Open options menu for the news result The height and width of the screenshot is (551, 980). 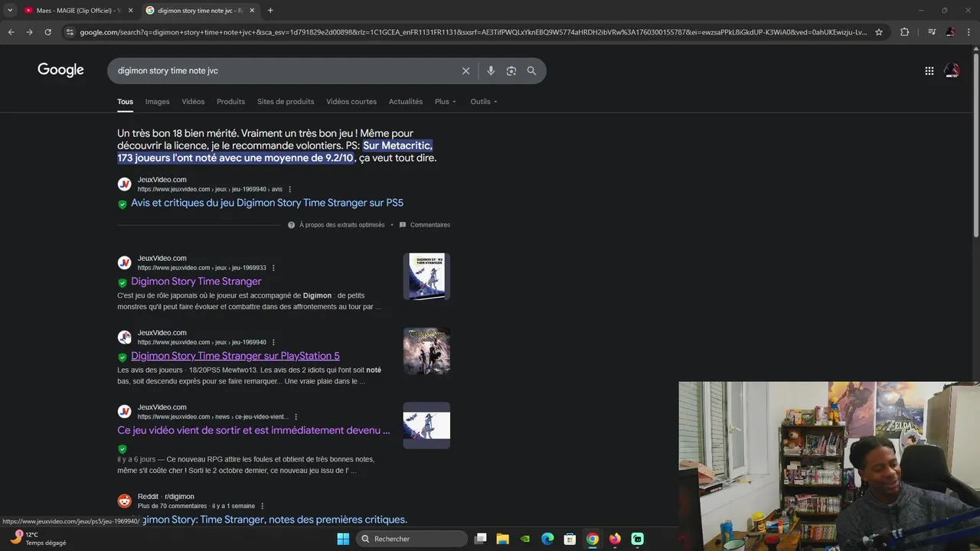coord(296,417)
